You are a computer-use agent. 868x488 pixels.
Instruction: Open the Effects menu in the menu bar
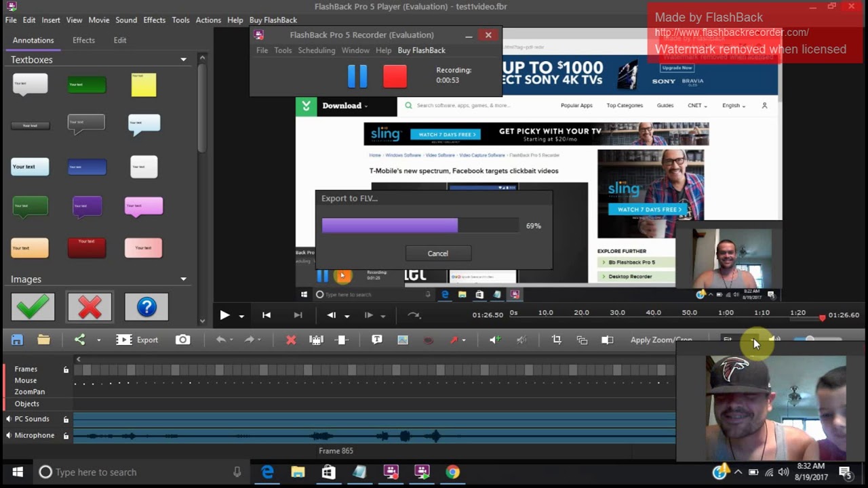154,20
